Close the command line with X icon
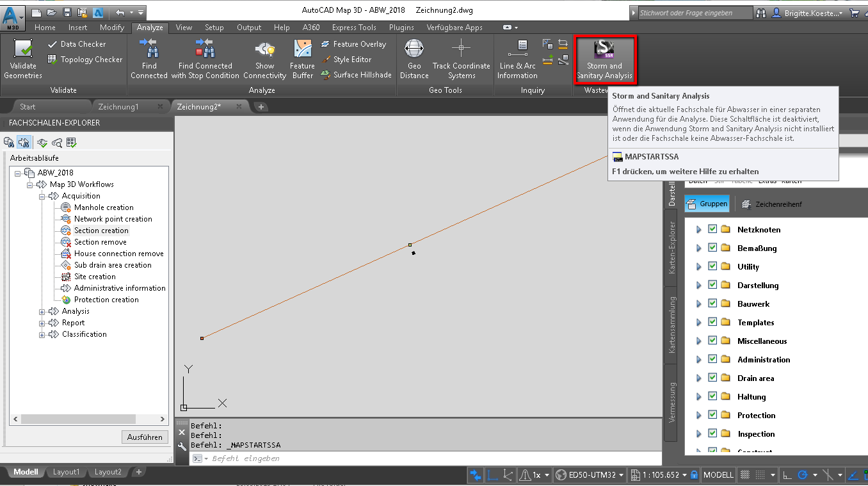This screenshot has width=868, height=486. pos(182,432)
